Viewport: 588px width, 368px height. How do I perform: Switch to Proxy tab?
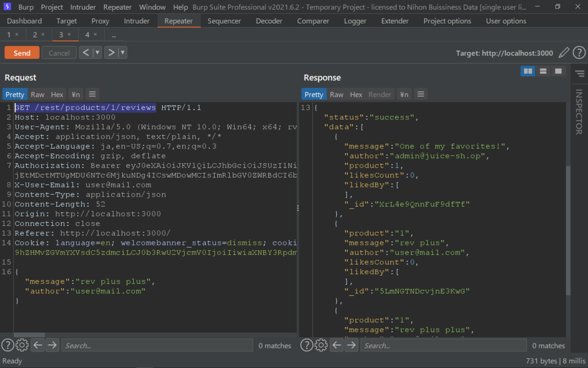[x=100, y=21]
